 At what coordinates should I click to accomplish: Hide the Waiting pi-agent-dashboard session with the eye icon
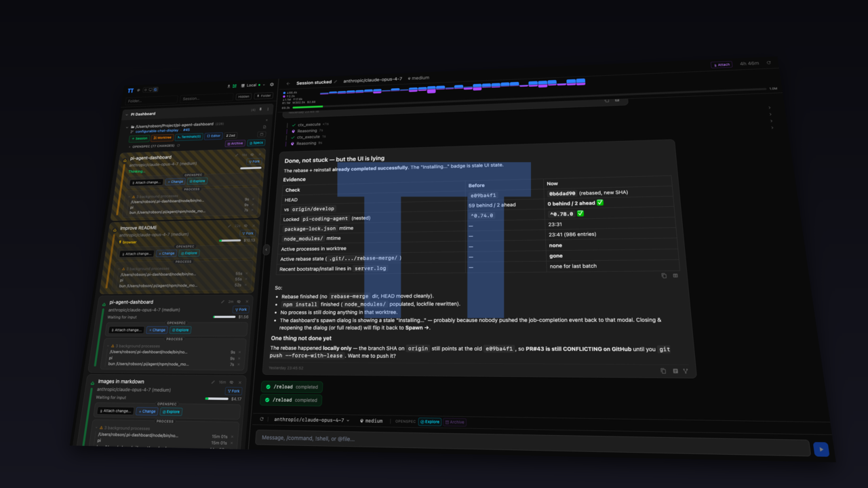click(239, 302)
